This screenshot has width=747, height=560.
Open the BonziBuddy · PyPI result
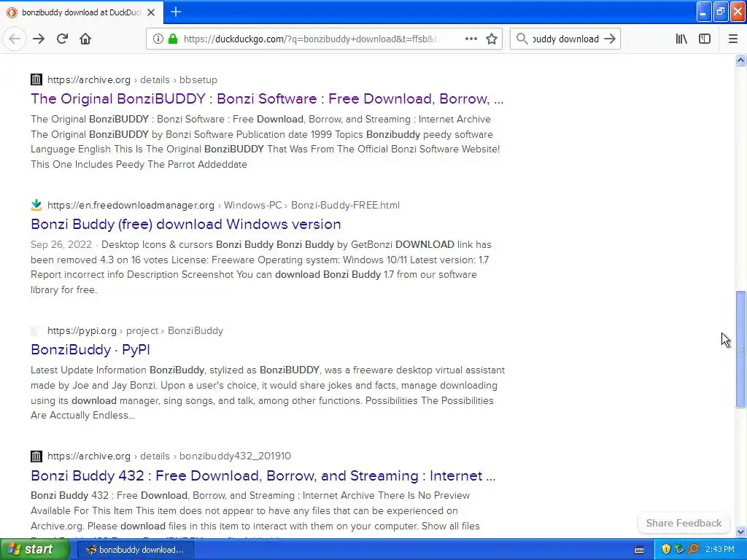pos(90,349)
